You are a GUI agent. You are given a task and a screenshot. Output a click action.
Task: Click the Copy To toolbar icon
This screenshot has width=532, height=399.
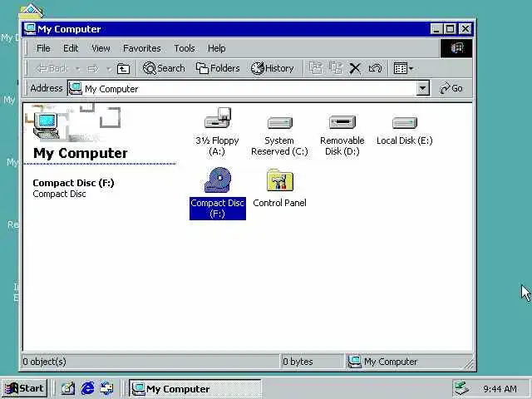click(x=336, y=68)
